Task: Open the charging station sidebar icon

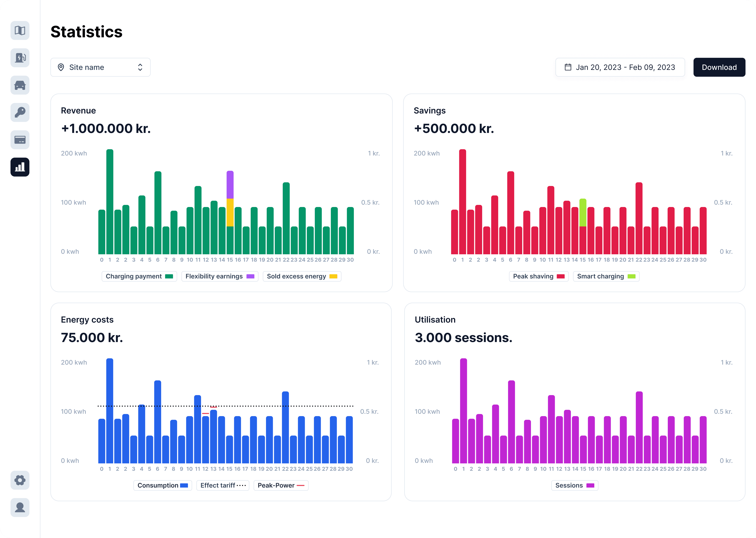Action: (x=20, y=58)
